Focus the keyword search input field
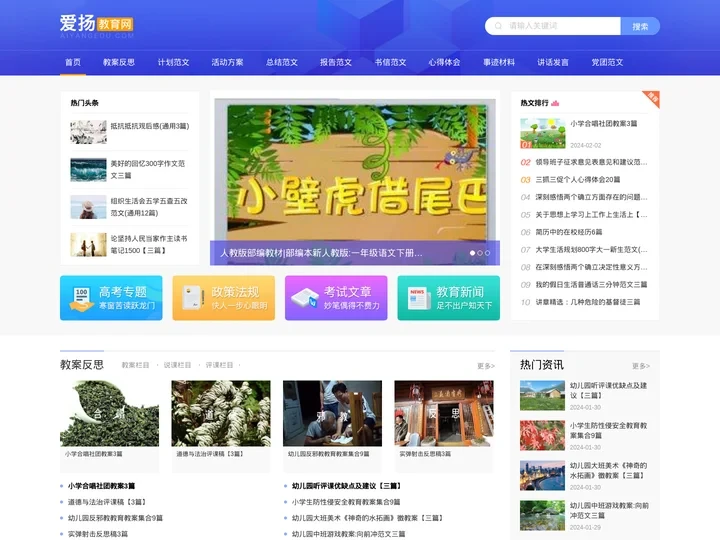Screen dimensions: 720x540 [x=560, y=26]
